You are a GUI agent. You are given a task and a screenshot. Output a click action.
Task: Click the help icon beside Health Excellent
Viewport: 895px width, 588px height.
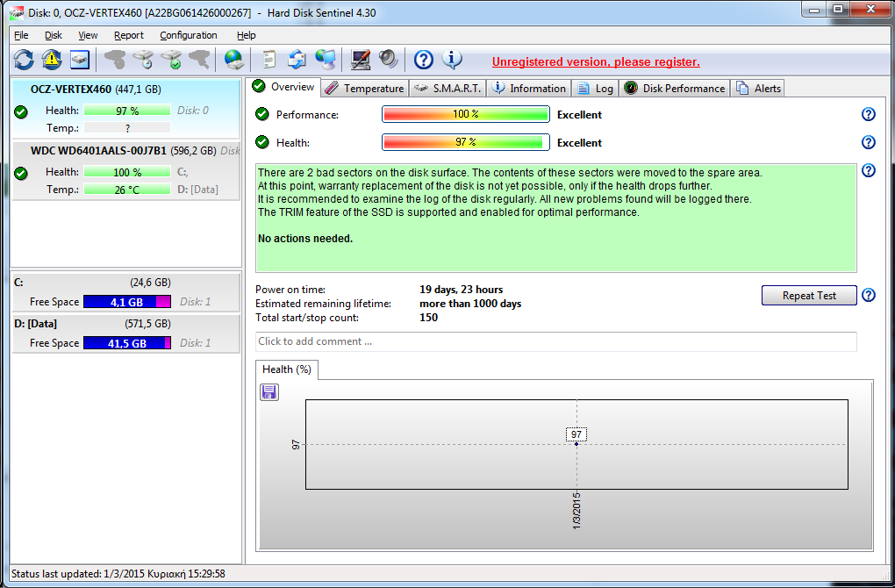click(x=868, y=142)
